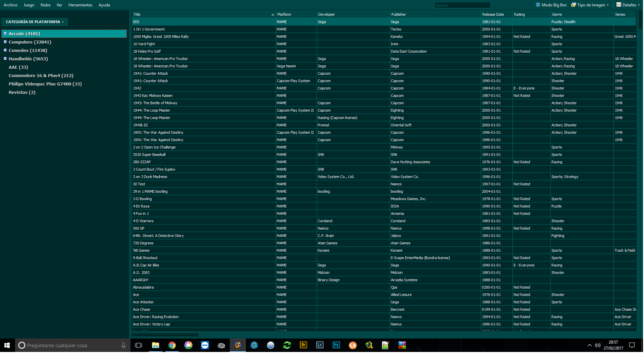Click the Detalles list view icon
644x362 pixels.
pos(619,5)
